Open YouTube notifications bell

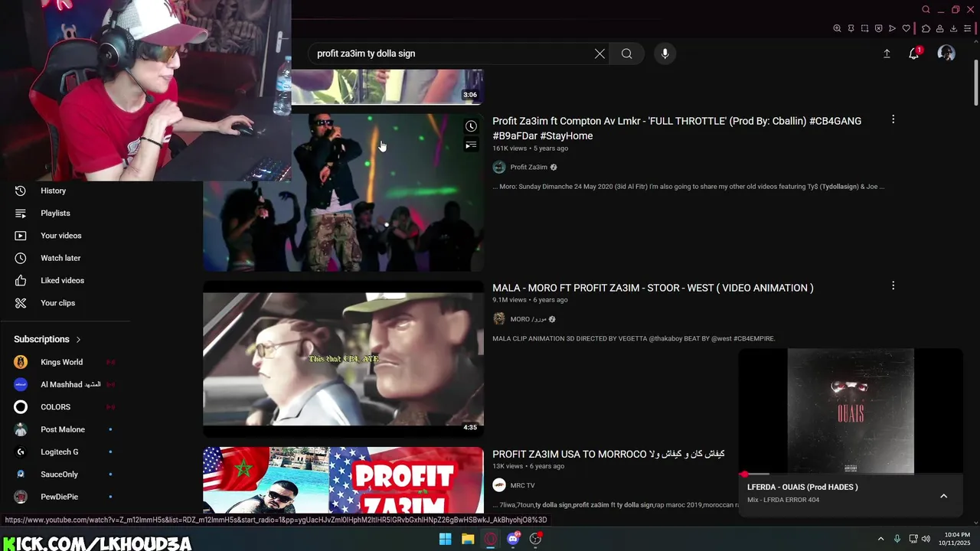(x=913, y=54)
